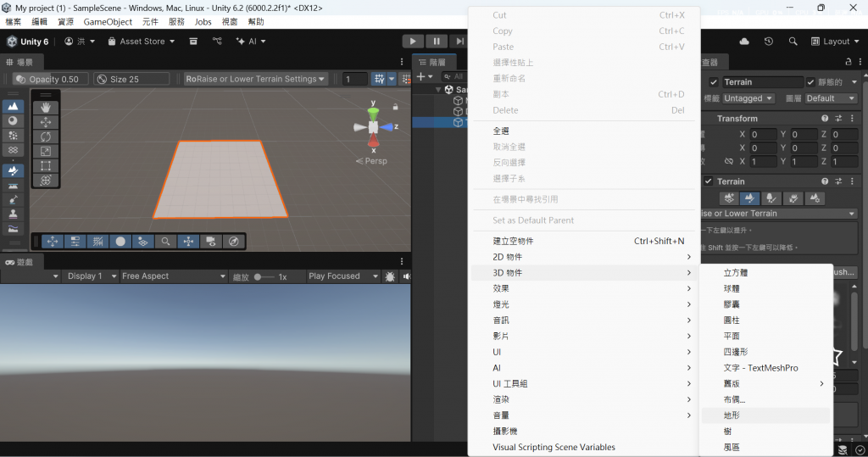Select 建立空物件 in the context menu
Image resolution: width=868 pixels, height=457 pixels.
pyautogui.click(x=584, y=241)
